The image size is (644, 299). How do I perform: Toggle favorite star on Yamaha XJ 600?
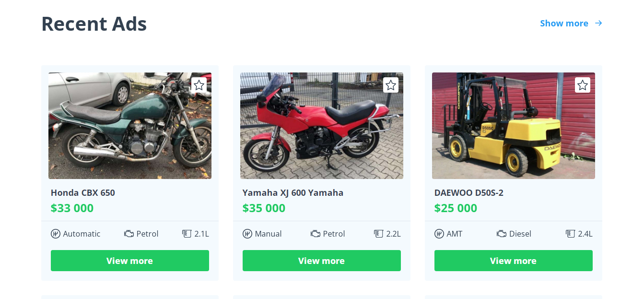(x=391, y=85)
